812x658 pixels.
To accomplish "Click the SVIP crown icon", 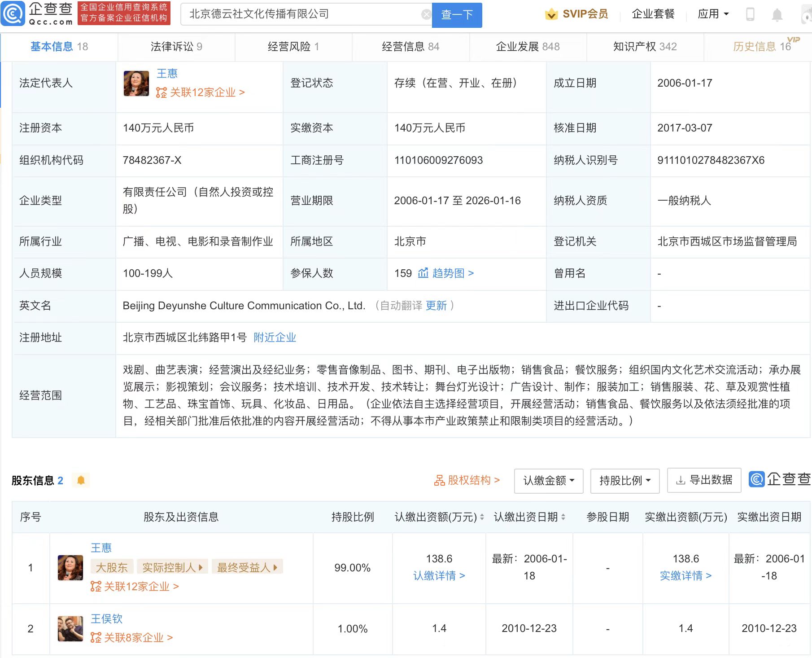I will point(551,14).
